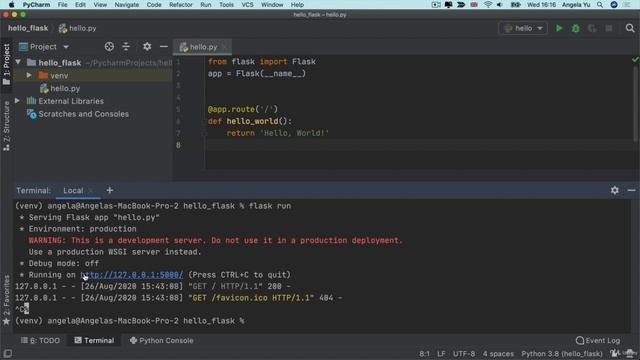
Task: Open the Structure side tool window
Action: tap(6, 126)
